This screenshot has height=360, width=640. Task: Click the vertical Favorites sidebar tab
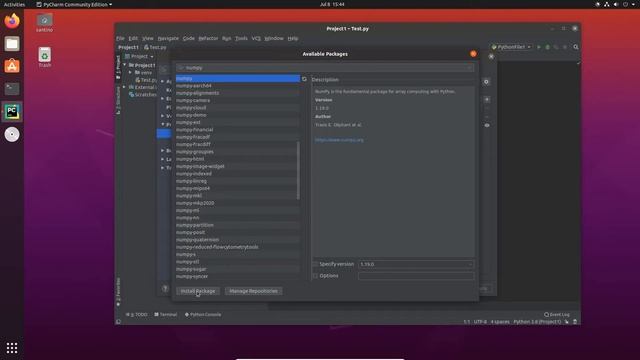(118, 291)
